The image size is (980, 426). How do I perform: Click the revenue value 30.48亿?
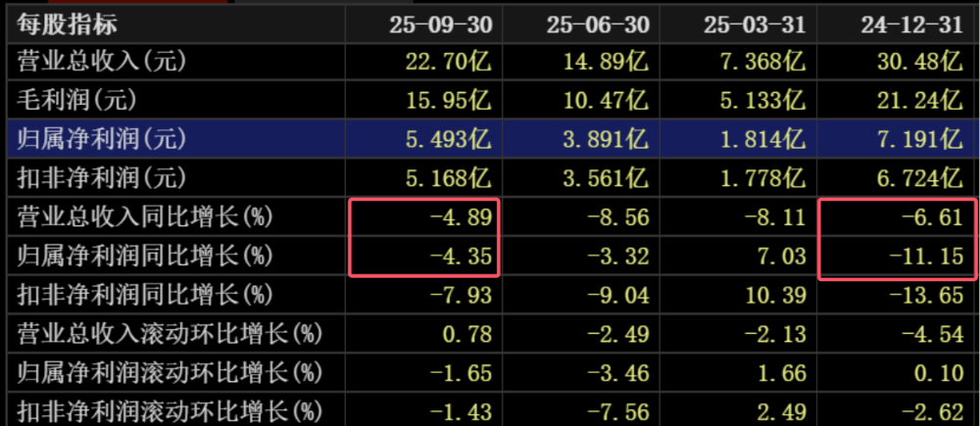[x=919, y=62]
